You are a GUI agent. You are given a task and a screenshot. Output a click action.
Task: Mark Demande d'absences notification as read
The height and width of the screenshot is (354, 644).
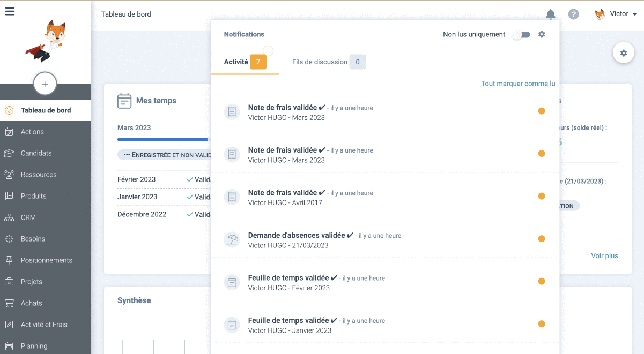pos(542,239)
